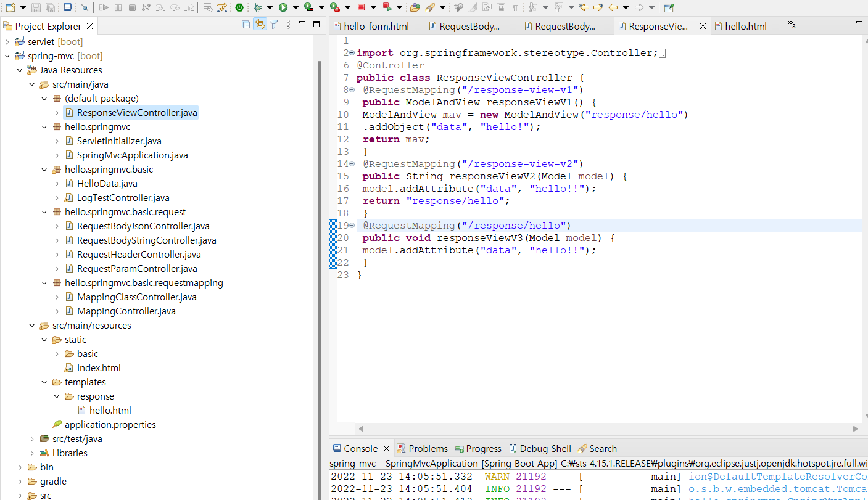Toggle Link with Editor in Project Explorer
The width and height of the screenshot is (868, 500).
click(260, 25)
